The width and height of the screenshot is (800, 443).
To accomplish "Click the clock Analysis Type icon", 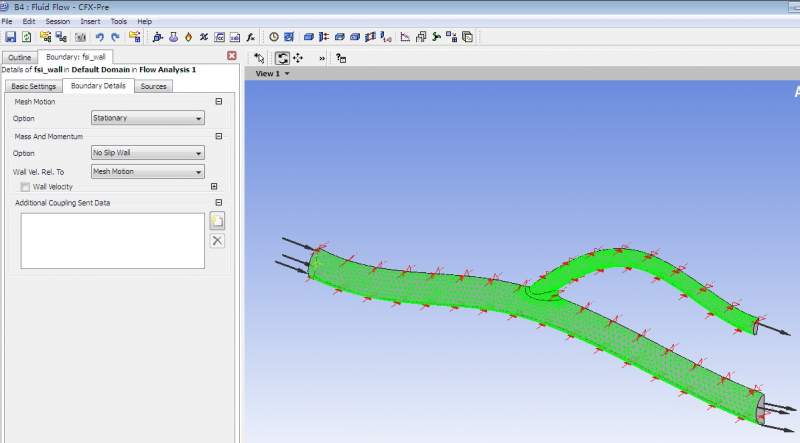I will click(274, 37).
